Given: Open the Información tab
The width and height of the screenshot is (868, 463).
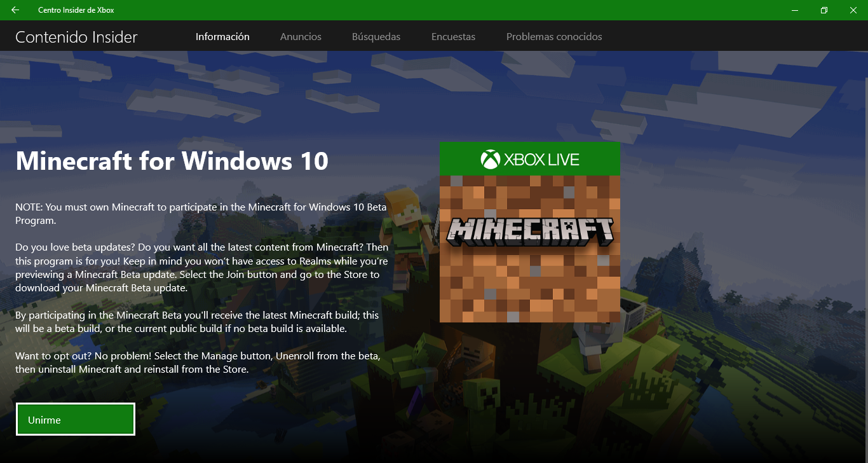Looking at the screenshot, I should click(x=222, y=37).
